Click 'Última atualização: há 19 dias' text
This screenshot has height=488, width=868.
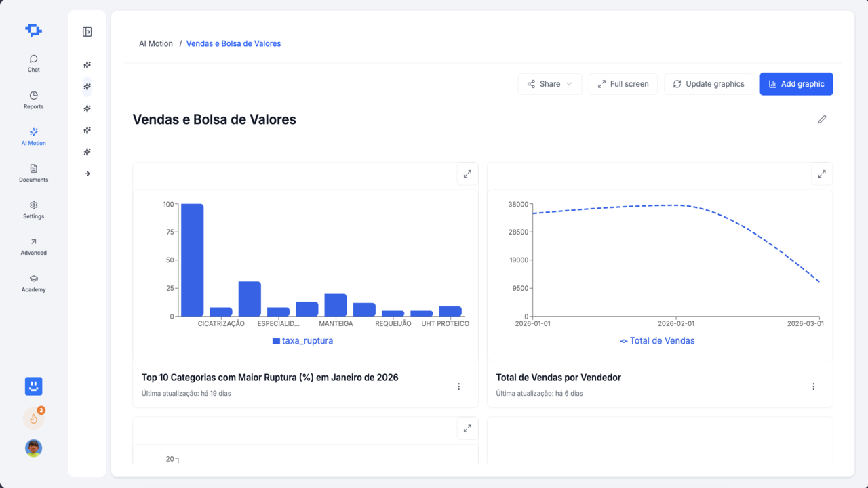point(186,393)
